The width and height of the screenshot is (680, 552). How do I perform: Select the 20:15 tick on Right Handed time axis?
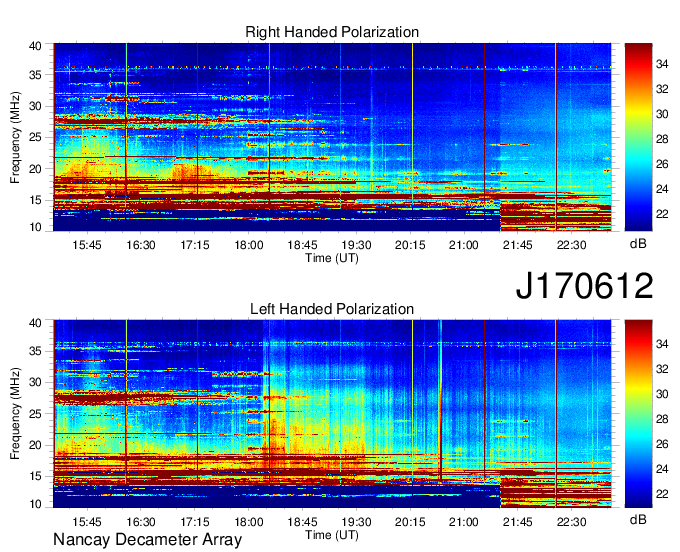point(410,245)
